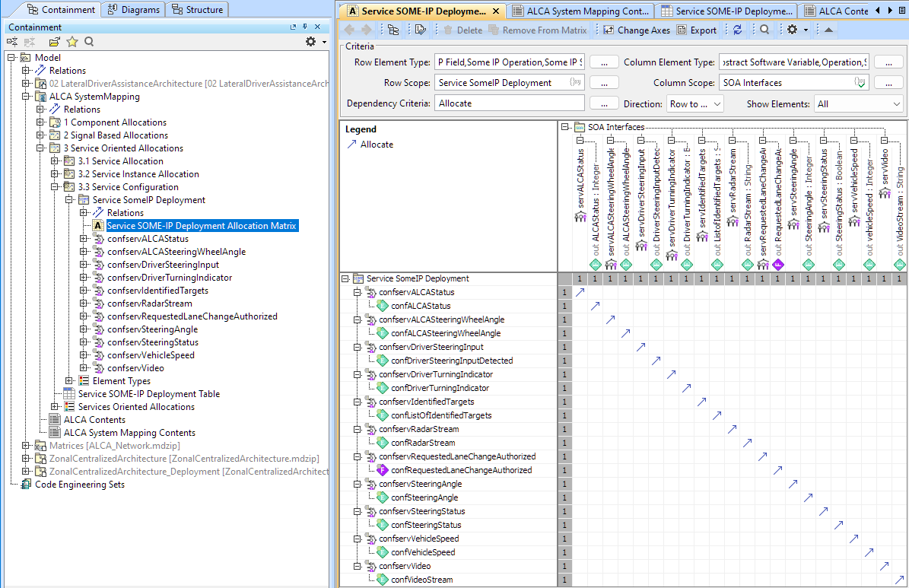Open search in the Containment toolbar
This screenshot has width=909, height=588.
point(89,42)
